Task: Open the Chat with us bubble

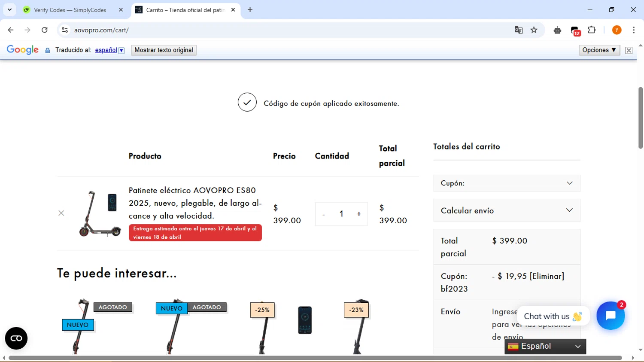Action: pos(553,316)
